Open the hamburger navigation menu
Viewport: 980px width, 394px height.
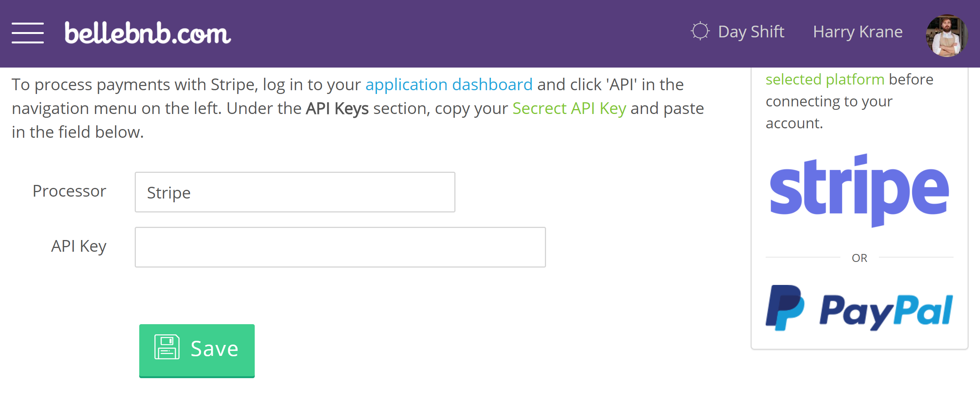pos(28,33)
